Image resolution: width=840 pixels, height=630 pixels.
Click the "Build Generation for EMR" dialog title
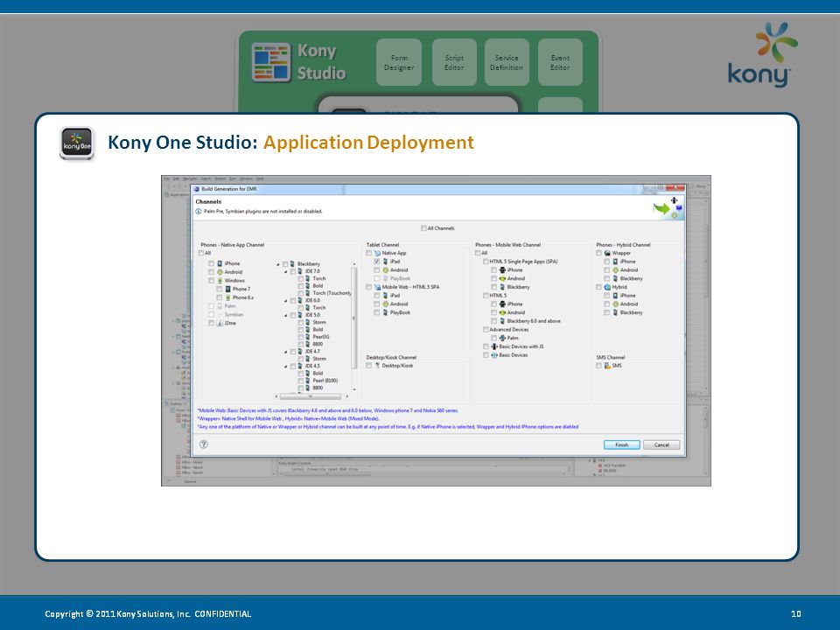tap(228, 189)
